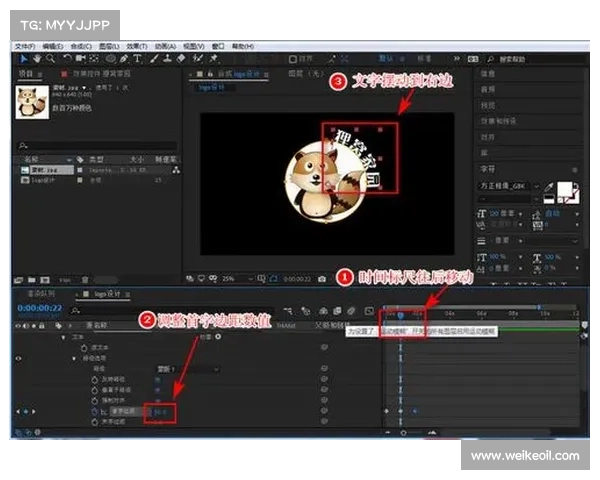Toggle the Snapping checkbox in toolbar
This screenshot has width=600, height=480.
pyautogui.click(x=293, y=59)
